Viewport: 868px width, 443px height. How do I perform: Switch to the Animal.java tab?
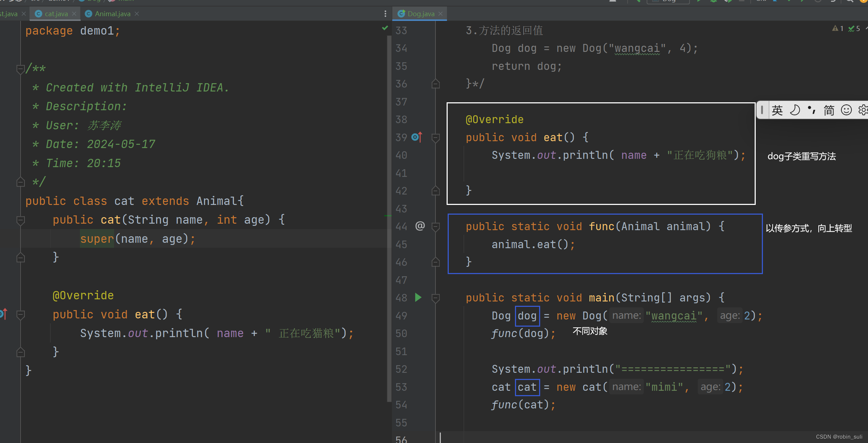point(112,14)
